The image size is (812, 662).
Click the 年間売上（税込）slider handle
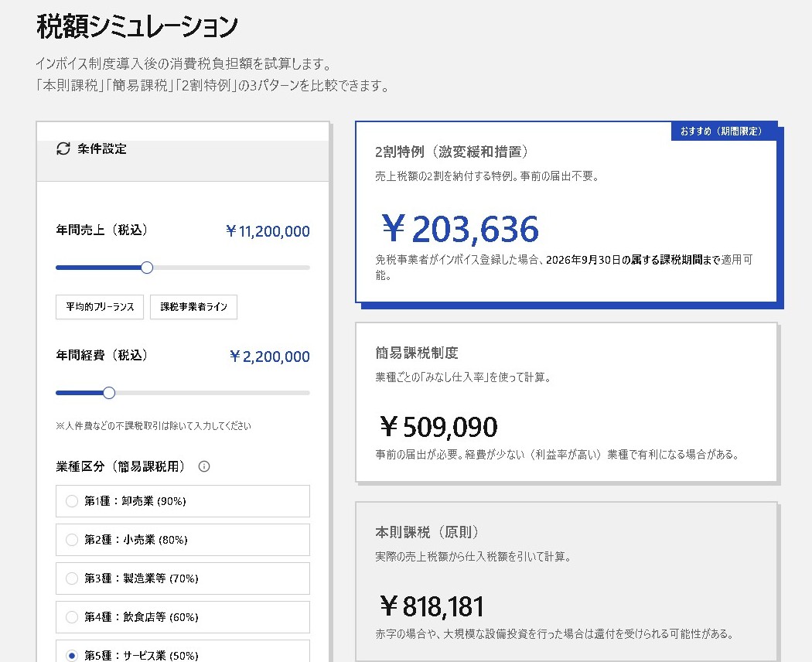147,267
